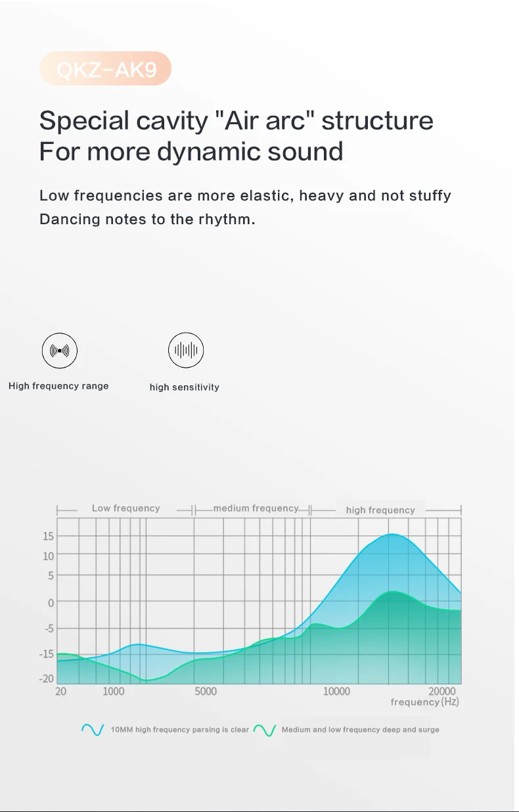Select the "High frequency range" label
The width and height of the screenshot is (519, 812).
(x=58, y=386)
